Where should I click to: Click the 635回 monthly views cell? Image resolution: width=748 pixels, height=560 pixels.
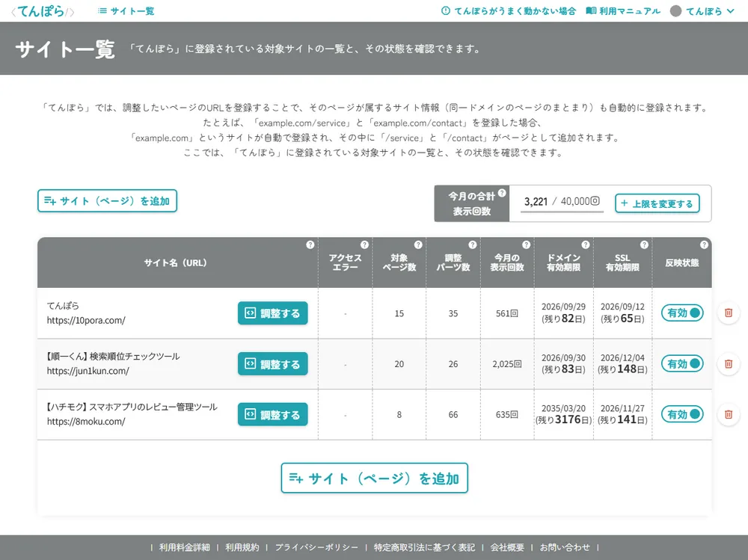tap(507, 414)
